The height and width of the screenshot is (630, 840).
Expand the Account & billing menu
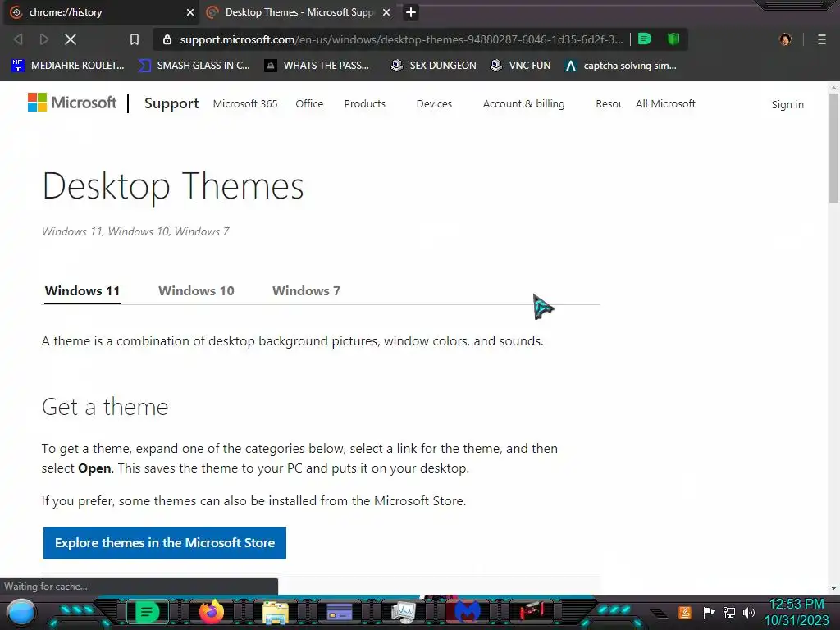click(523, 104)
